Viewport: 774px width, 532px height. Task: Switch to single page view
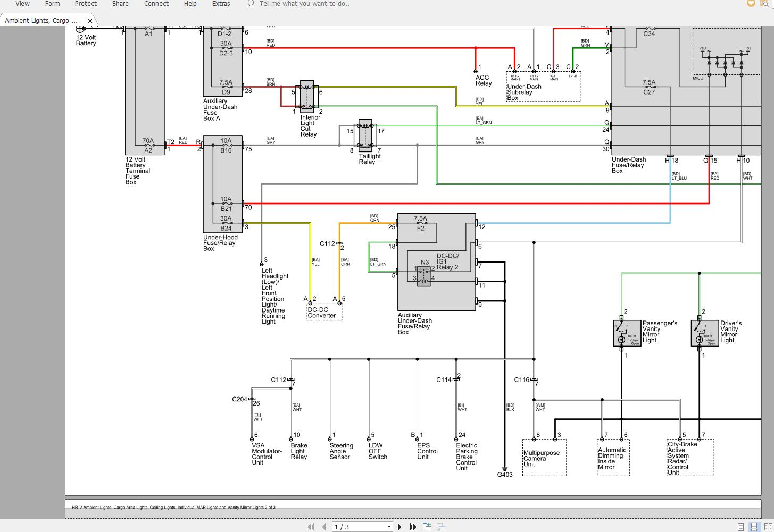pos(740,527)
